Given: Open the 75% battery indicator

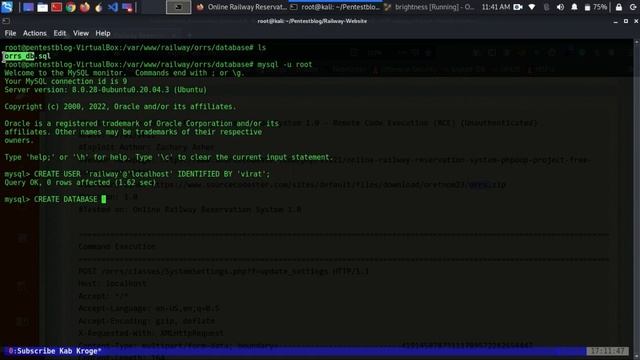Looking at the screenshot, I should (596, 7).
